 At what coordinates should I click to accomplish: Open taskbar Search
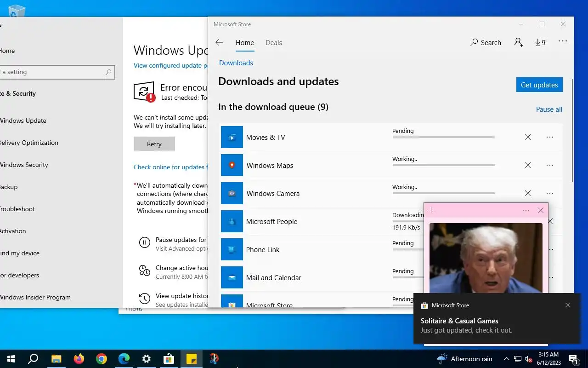(x=33, y=359)
